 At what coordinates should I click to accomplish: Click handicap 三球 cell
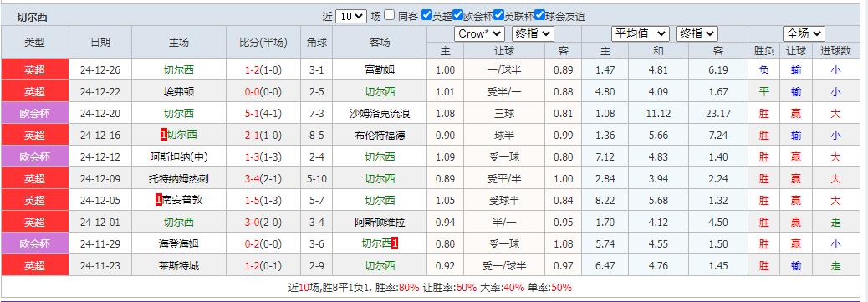[504, 114]
